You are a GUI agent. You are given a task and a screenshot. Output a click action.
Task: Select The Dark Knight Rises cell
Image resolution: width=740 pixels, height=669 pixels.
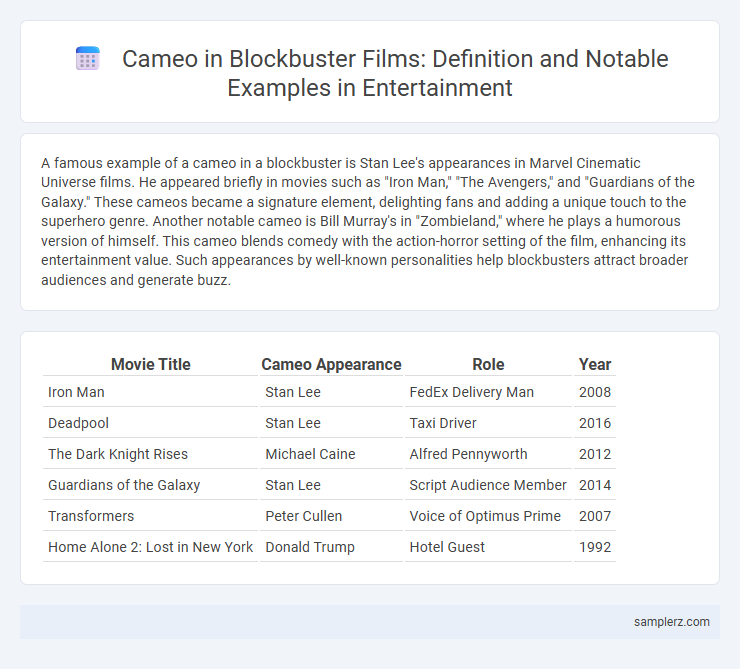[151, 454]
